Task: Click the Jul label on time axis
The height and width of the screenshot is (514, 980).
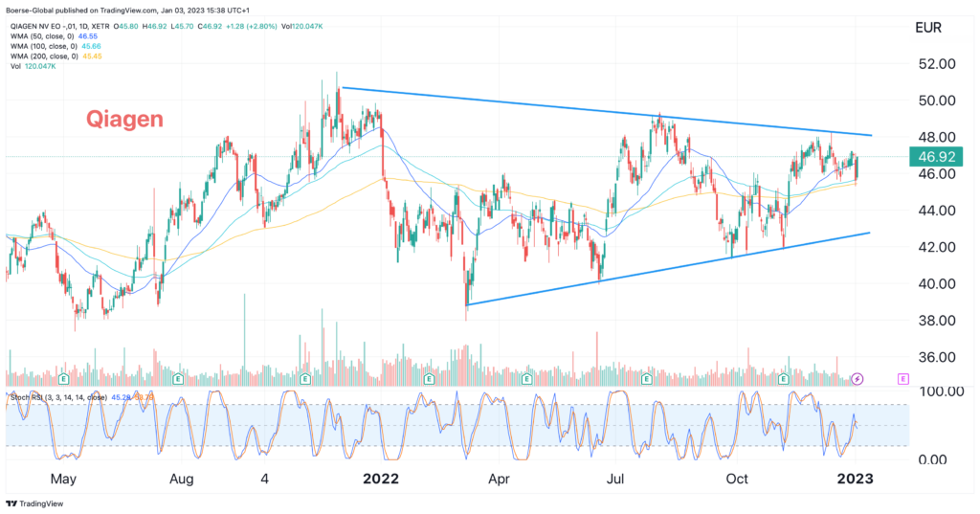Action: coord(615,479)
